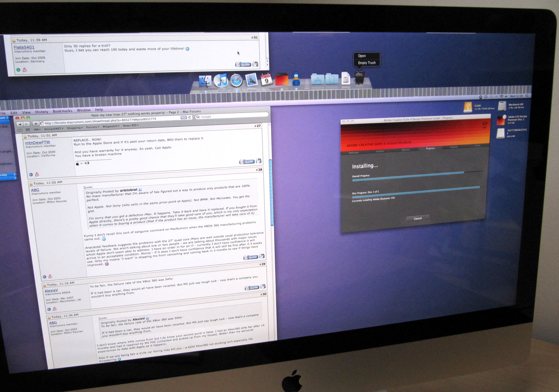Open Mail app with eagle stamp

point(252,80)
